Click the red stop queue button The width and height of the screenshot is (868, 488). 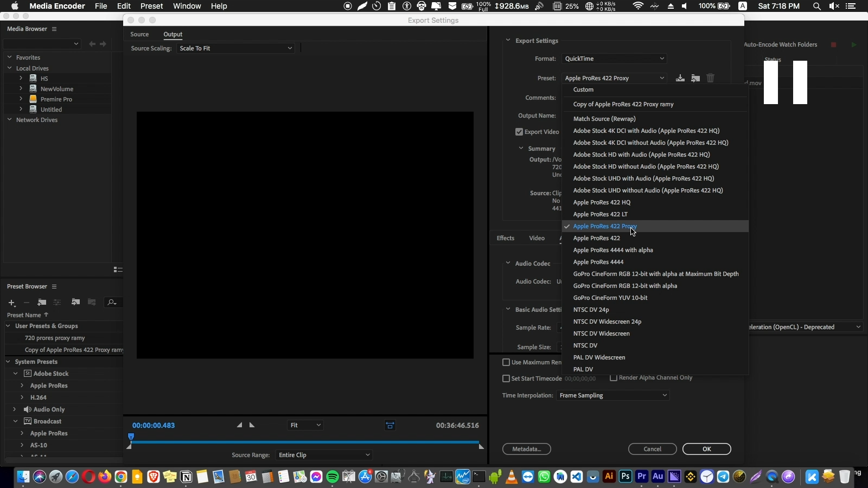[x=834, y=44]
